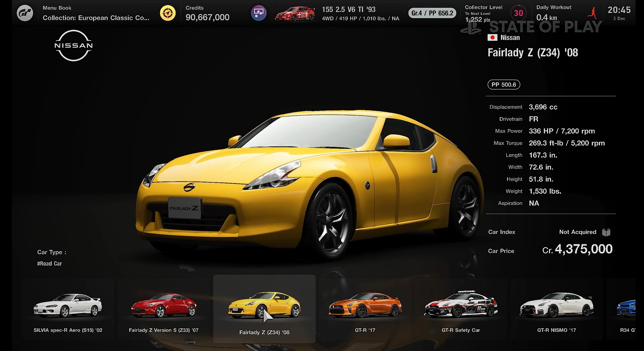The height and width of the screenshot is (351, 644).
Task: Select the partially visible blue R34 car
Action: tap(626, 309)
